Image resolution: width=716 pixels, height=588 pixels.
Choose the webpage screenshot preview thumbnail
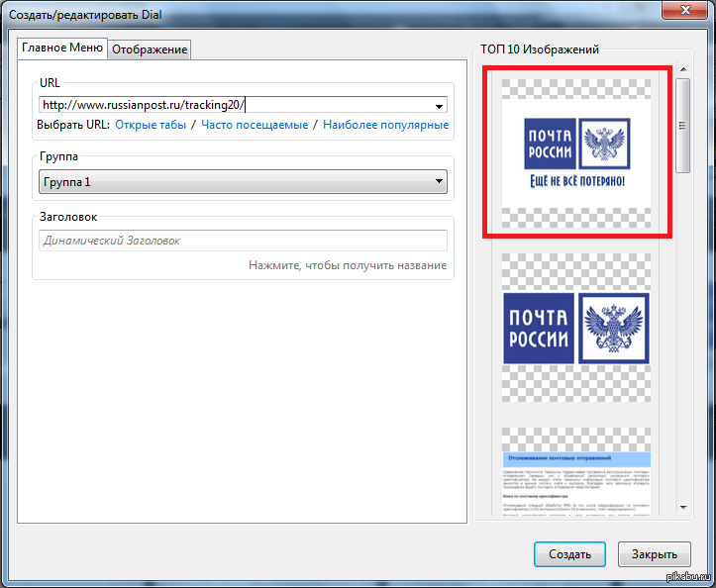point(575,473)
